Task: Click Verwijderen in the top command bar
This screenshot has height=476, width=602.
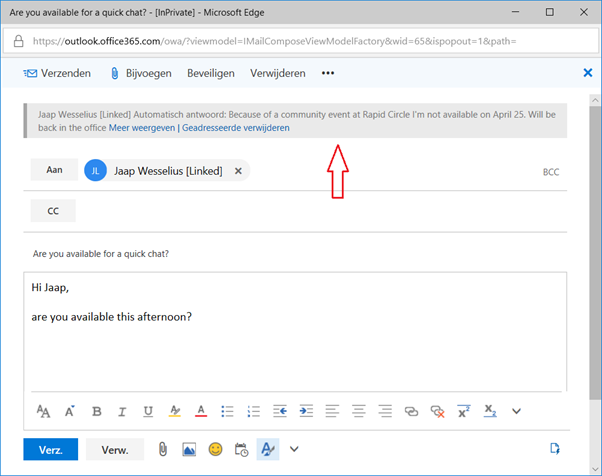Action: (278, 73)
